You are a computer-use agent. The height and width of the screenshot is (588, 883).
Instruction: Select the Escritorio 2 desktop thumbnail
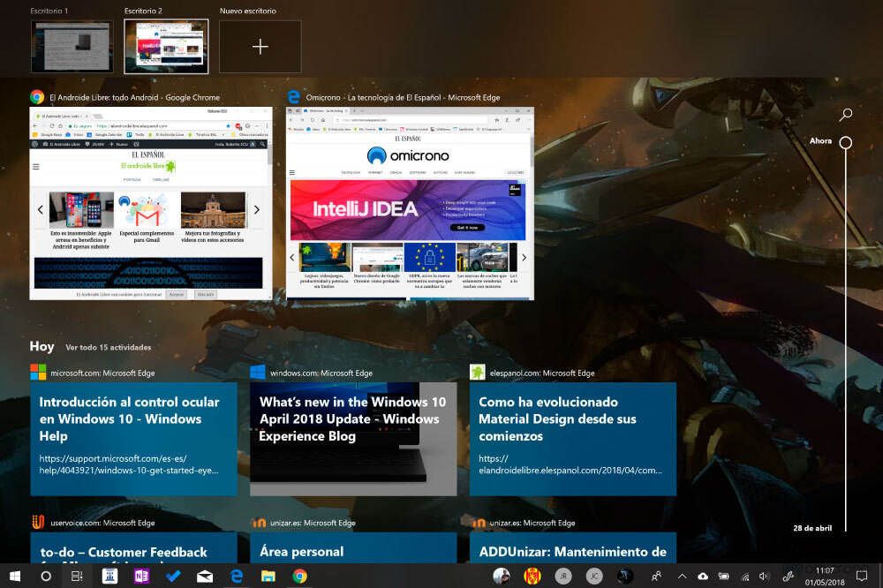[166, 47]
